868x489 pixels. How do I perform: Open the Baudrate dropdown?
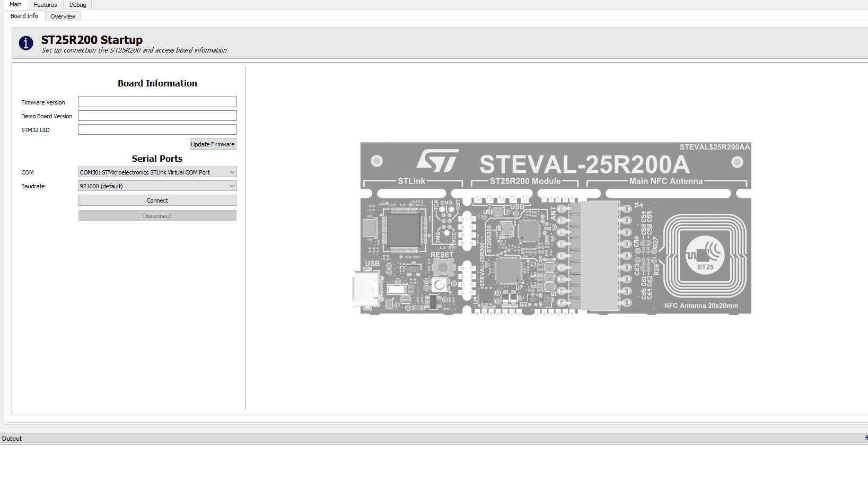pyautogui.click(x=157, y=186)
